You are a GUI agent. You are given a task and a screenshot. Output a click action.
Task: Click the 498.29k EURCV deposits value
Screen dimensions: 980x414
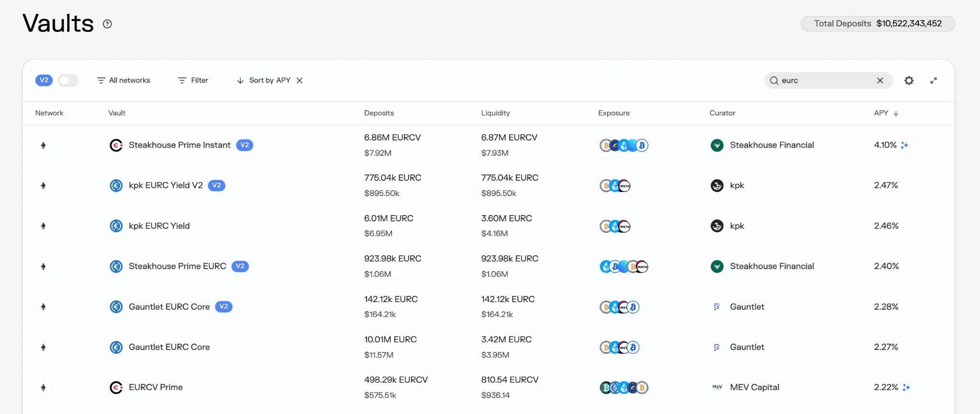point(396,380)
